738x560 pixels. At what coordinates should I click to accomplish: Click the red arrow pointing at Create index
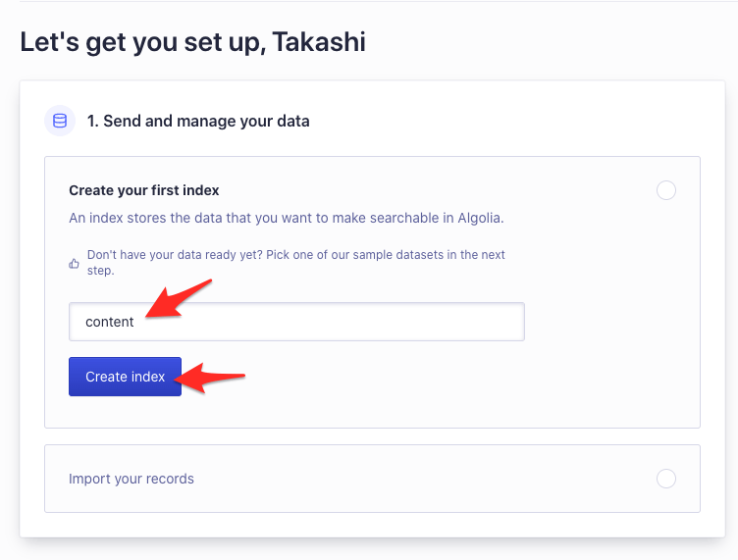[x=209, y=377]
